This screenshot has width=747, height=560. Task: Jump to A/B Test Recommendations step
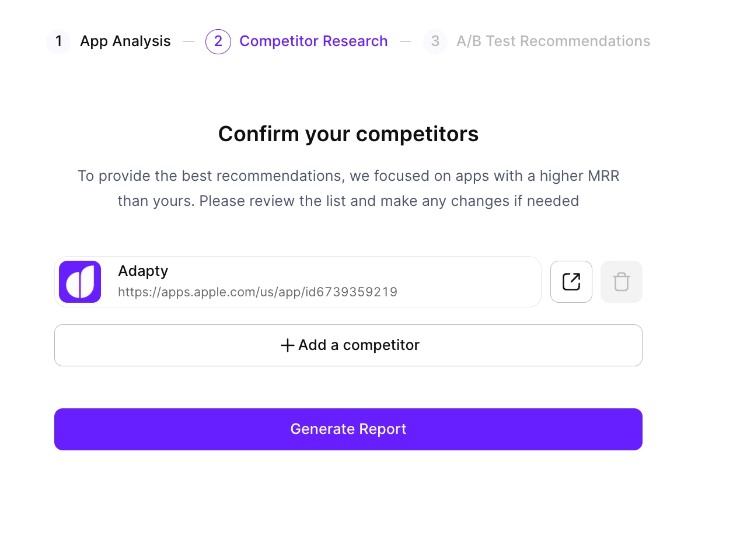553,41
